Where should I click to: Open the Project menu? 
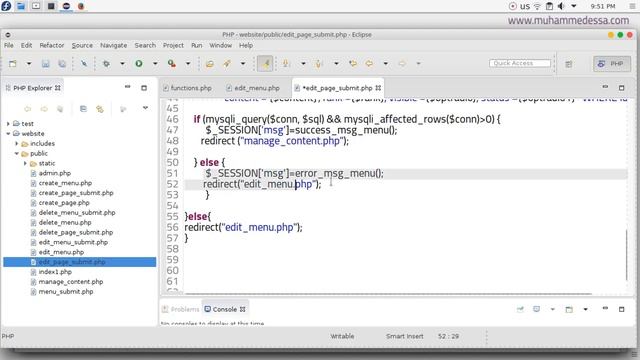[x=173, y=45]
